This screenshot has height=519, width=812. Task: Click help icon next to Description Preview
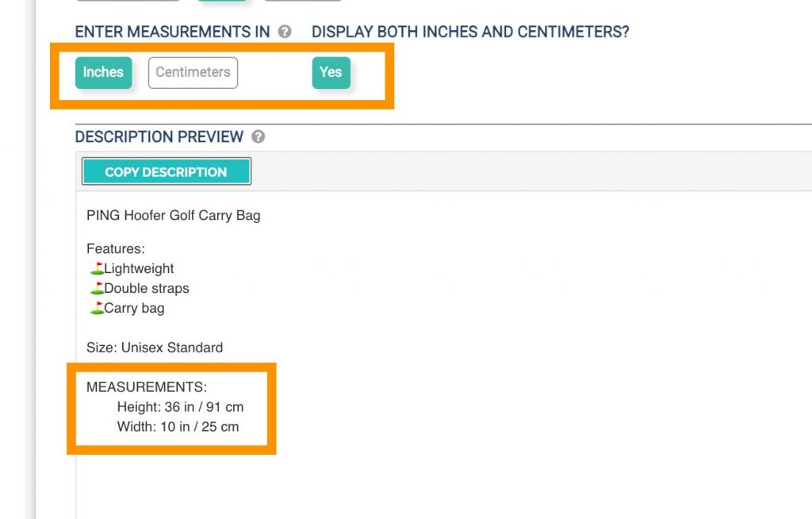click(x=258, y=136)
